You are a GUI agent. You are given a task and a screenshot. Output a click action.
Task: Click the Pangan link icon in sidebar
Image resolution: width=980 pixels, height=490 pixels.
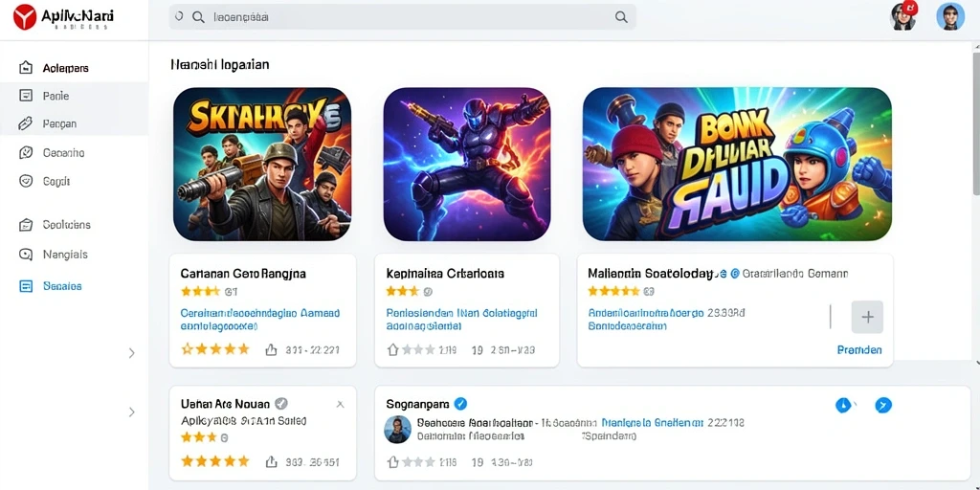[x=26, y=123]
